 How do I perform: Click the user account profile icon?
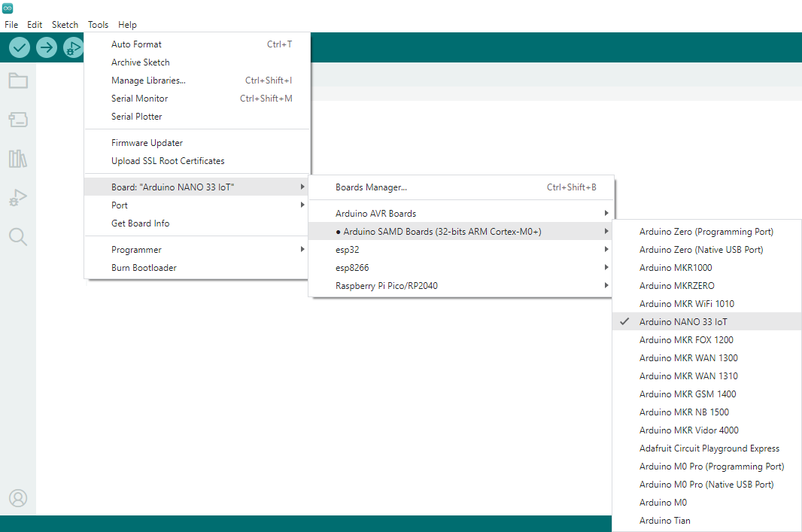tap(18, 497)
